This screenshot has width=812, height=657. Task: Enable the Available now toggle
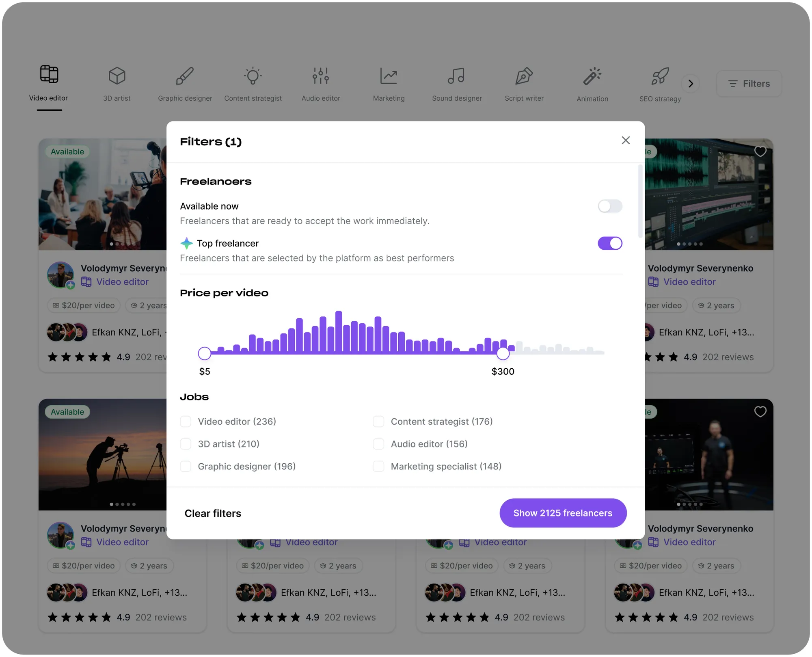click(x=609, y=206)
